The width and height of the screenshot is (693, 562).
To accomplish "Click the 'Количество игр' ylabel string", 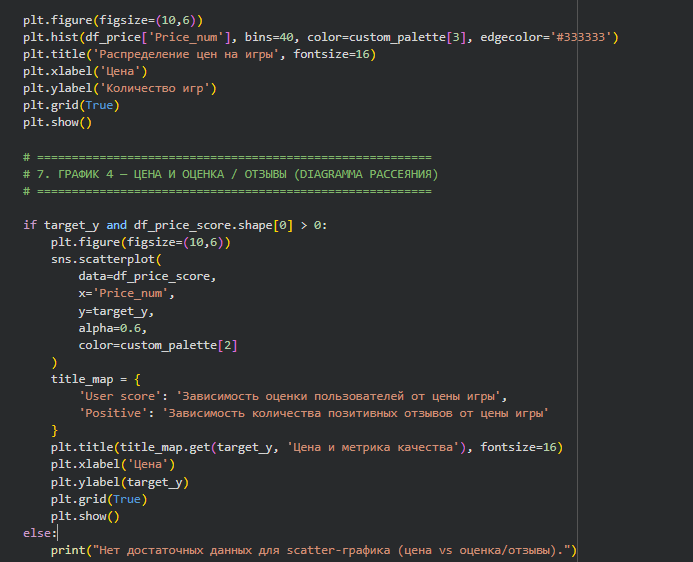I will tap(155, 88).
